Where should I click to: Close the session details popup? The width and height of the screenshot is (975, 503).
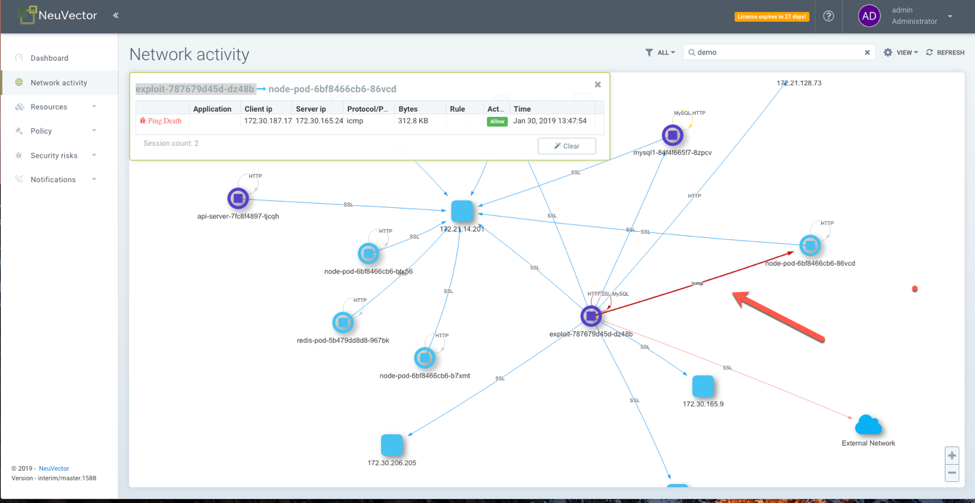tap(598, 85)
